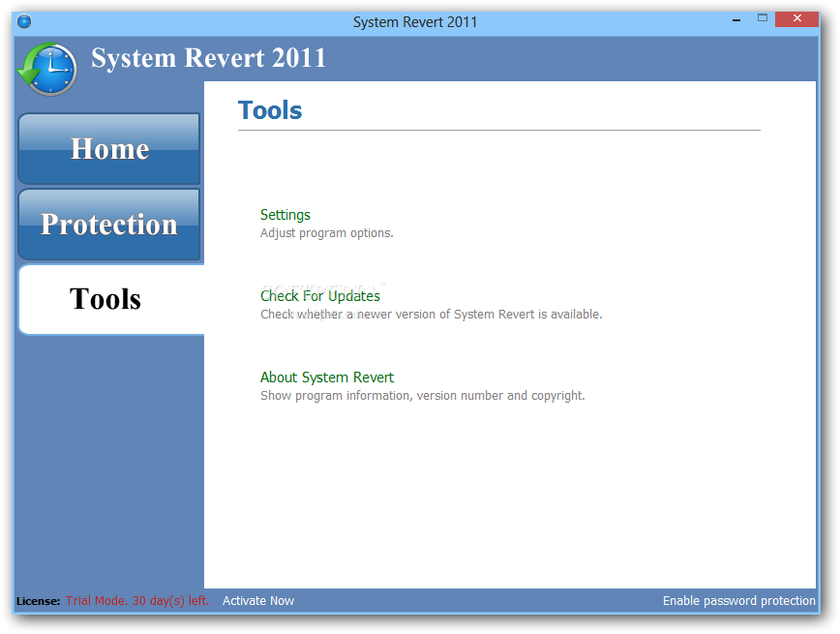840x634 pixels.
Task: Click the 'System Revert 2011' banner title
Action: coord(208,58)
